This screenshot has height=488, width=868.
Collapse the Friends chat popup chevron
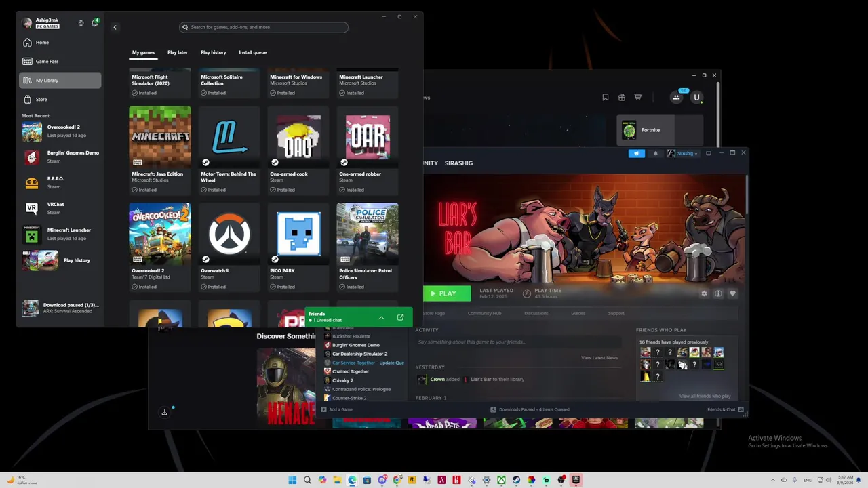(381, 317)
